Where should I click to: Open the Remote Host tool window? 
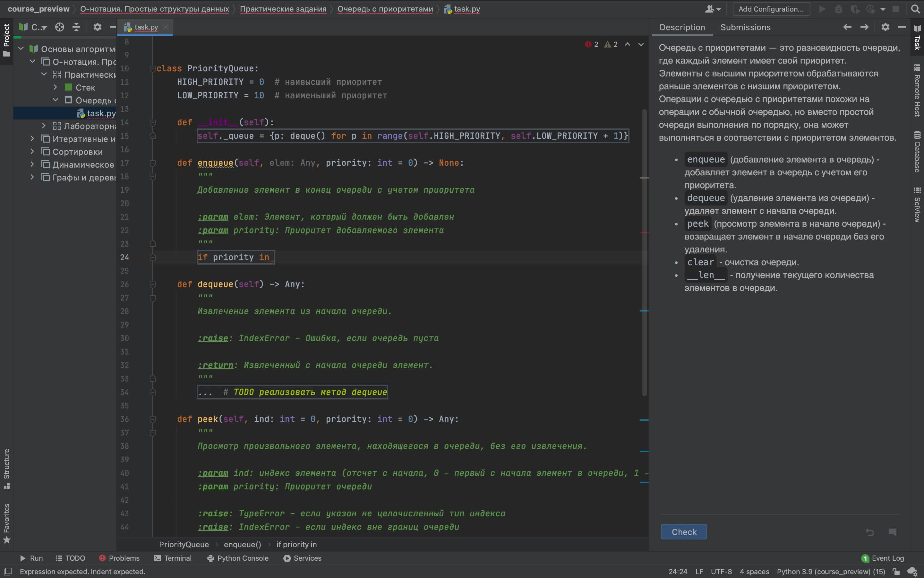[917, 90]
